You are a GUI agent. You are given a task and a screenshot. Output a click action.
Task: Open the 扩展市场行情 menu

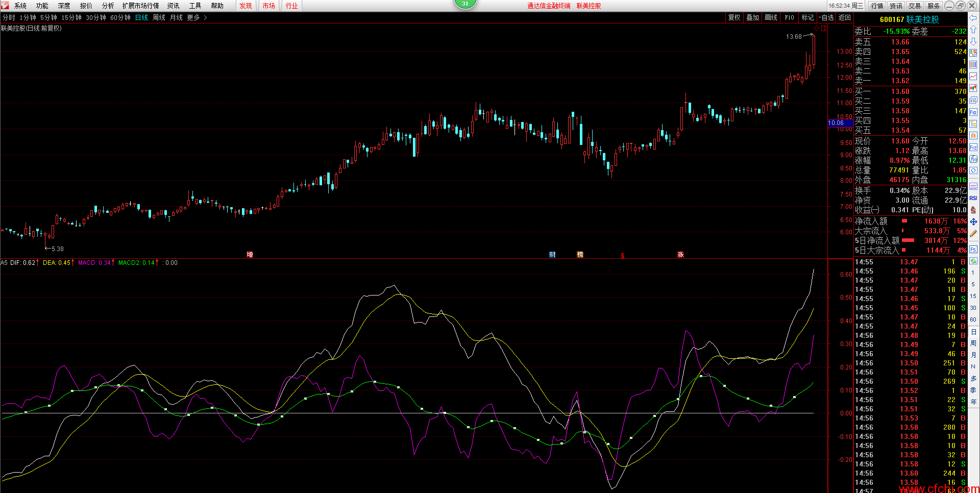(140, 6)
